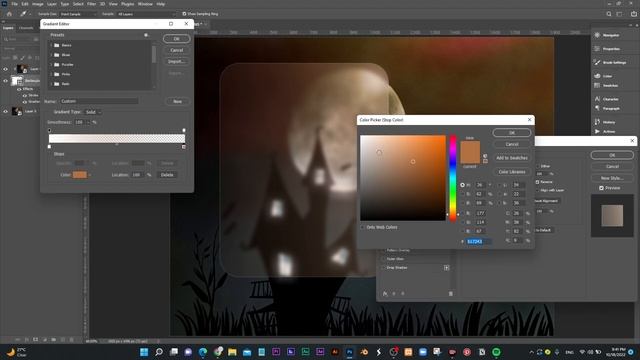This screenshot has width=640, height=360.
Task: Open Microsoft Edge from the taskbar
Action: [x=203, y=352]
